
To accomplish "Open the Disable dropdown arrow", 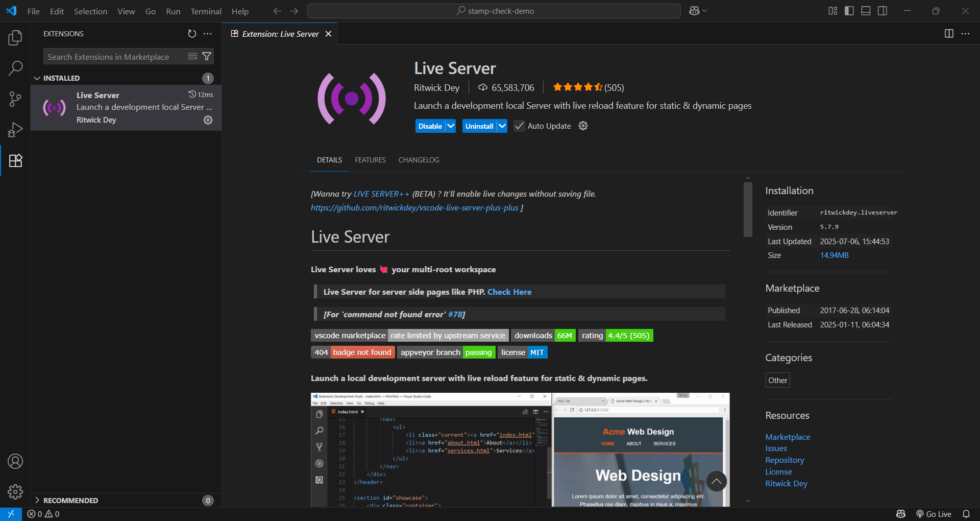I will pos(451,126).
